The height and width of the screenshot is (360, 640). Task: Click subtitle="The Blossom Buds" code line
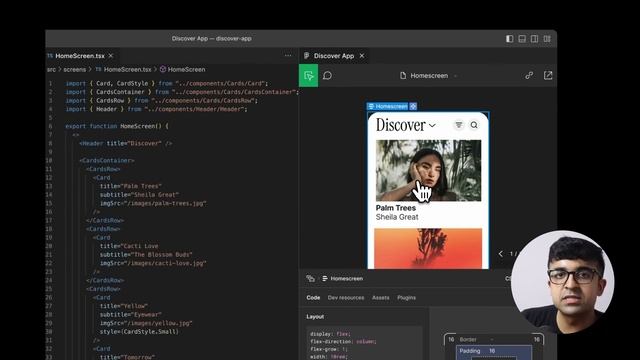(x=146, y=255)
